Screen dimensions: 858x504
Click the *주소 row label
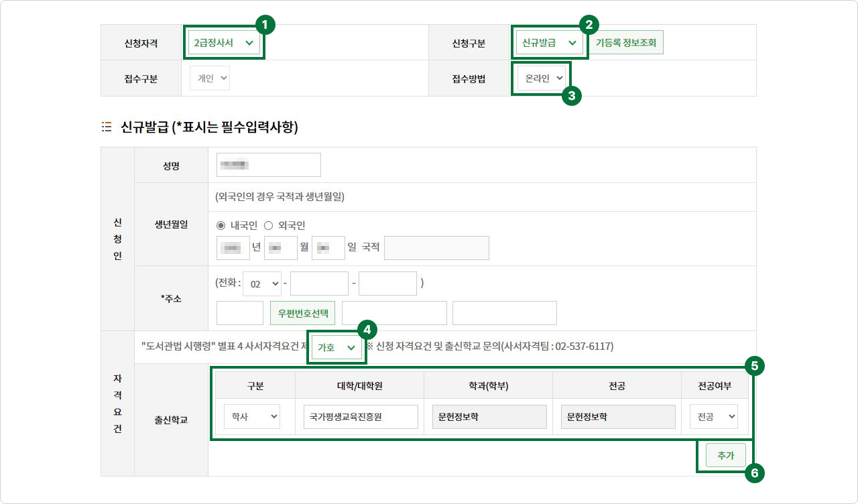point(171,298)
